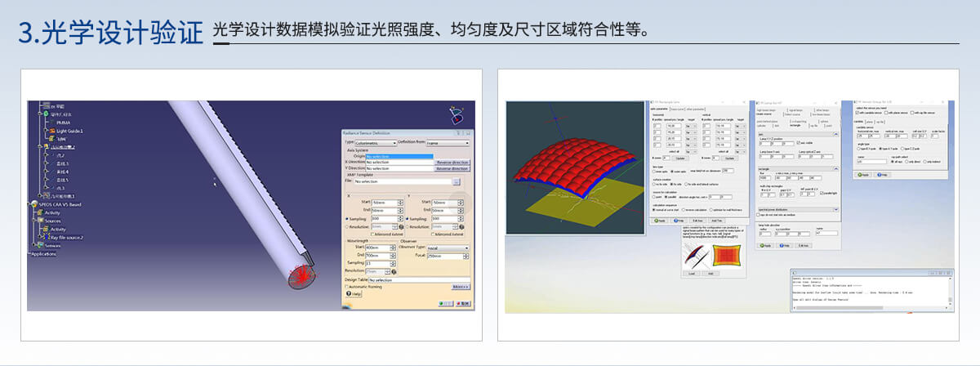980x366 pixels.
Task: Click the green Apply icon in Rectangle Lens
Action: pos(655,221)
